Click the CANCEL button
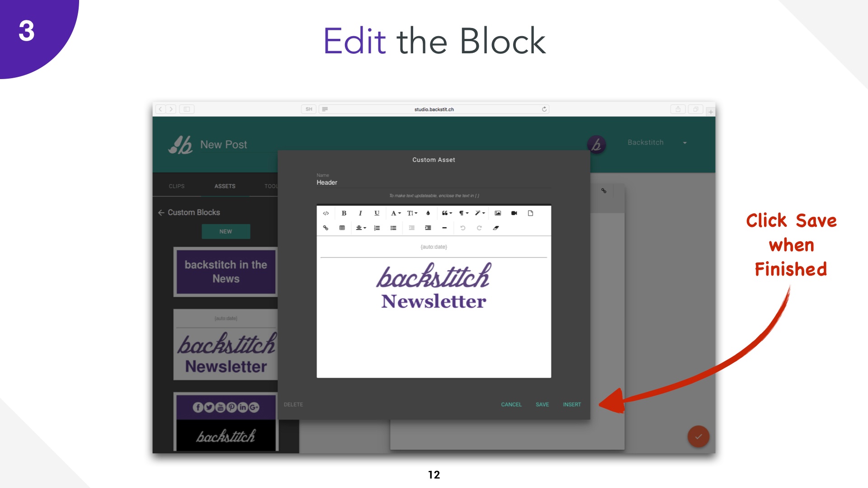This screenshot has height=488, width=868. pos(511,404)
